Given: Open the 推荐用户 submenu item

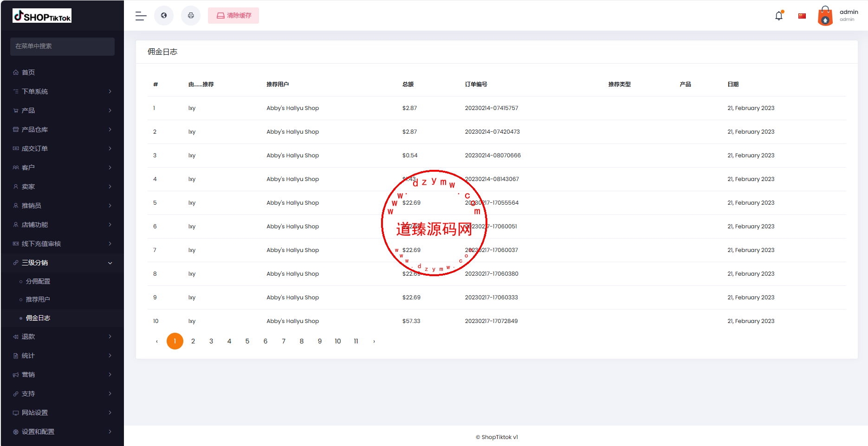Looking at the screenshot, I should pos(38,299).
